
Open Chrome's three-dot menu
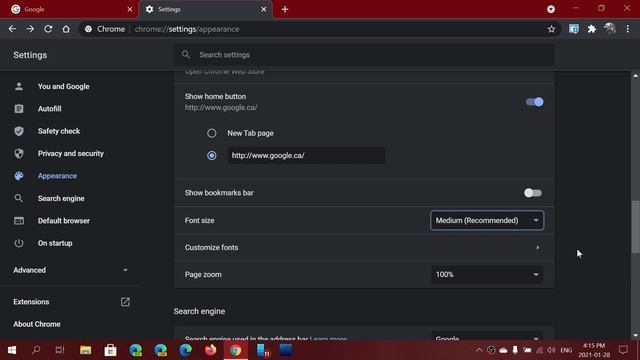628,29
